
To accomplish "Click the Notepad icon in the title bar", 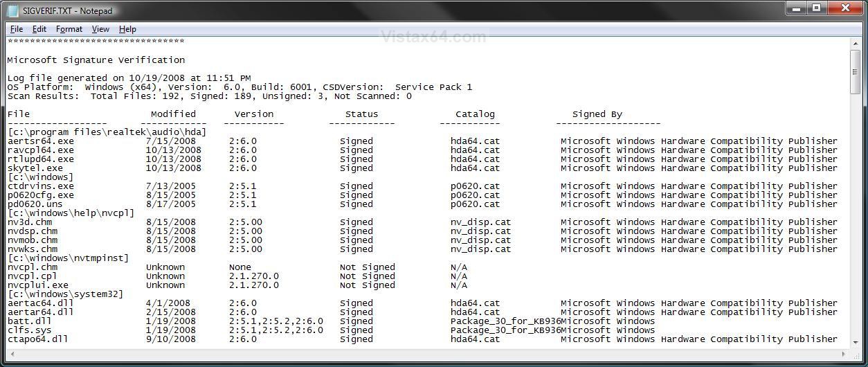I will 13,10.
